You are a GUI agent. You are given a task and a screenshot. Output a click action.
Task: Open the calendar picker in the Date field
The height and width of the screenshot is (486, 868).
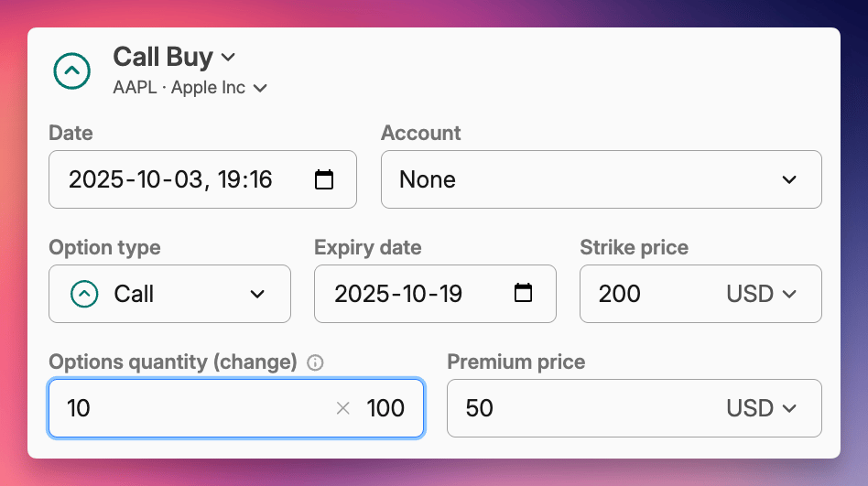pyautogui.click(x=323, y=179)
